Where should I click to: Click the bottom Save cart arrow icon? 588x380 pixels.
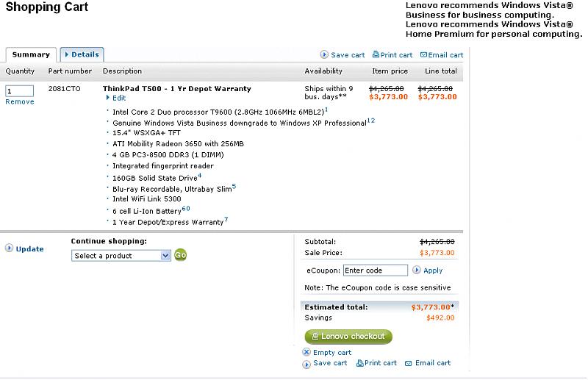(306, 363)
